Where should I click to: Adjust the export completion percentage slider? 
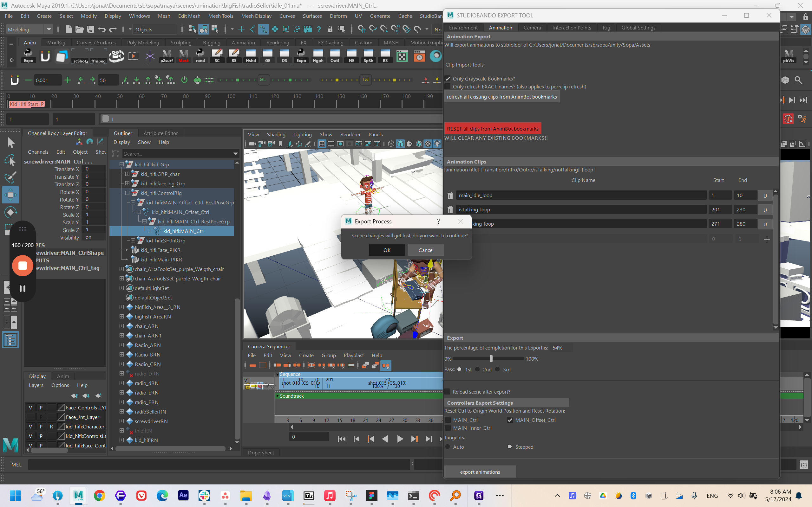click(491, 359)
